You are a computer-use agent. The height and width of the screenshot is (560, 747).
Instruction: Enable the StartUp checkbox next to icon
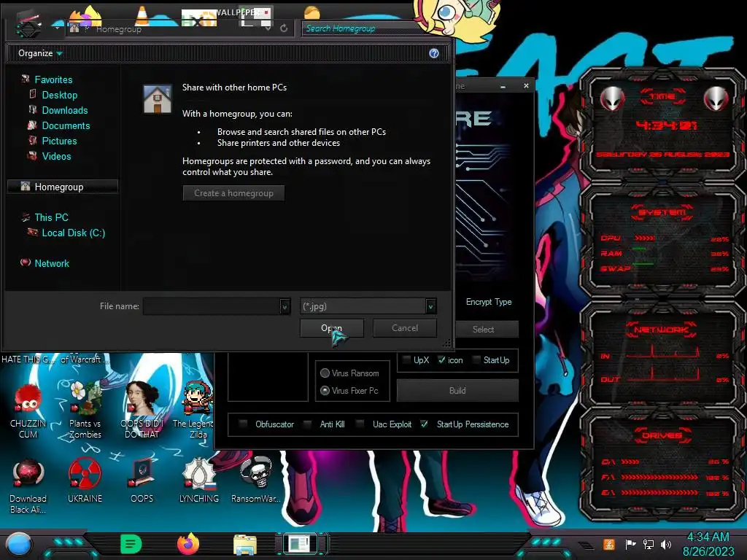[x=476, y=360]
